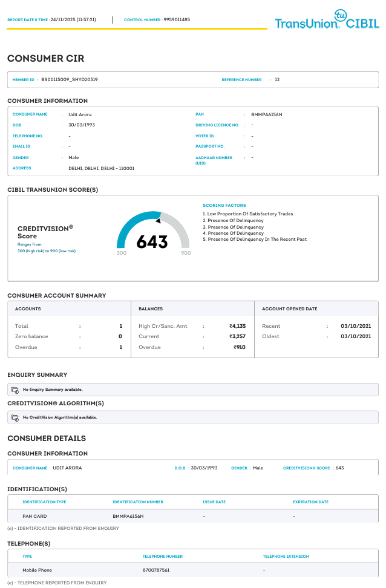This screenshot has width=386, height=588.
Task: Click the folder icon beside No CreditVision Algorithm
Action: coord(16,417)
